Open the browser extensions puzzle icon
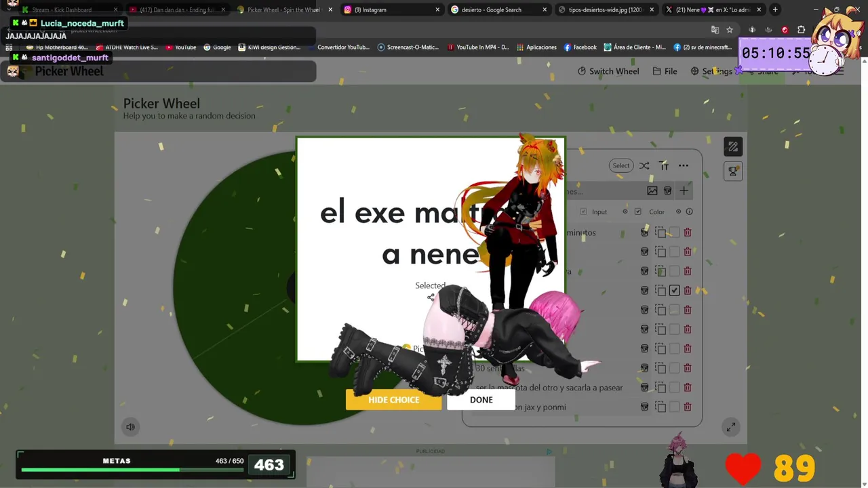The image size is (868, 488). coord(801,30)
